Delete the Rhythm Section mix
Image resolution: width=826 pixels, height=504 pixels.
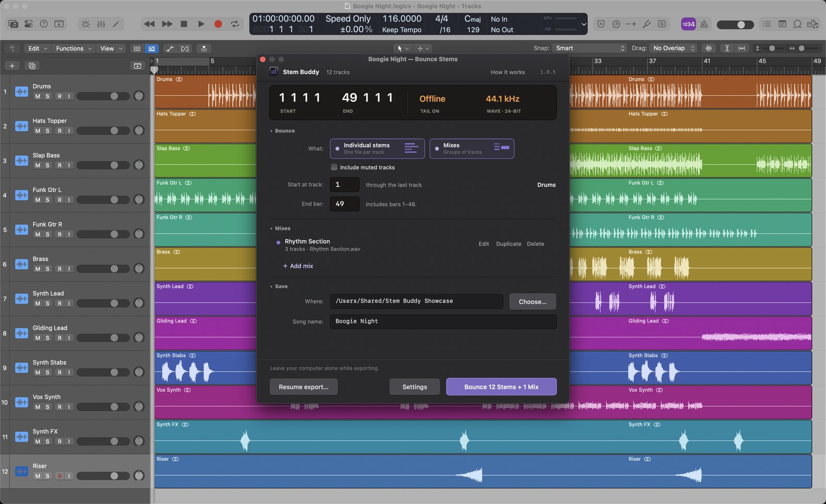point(535,244)
